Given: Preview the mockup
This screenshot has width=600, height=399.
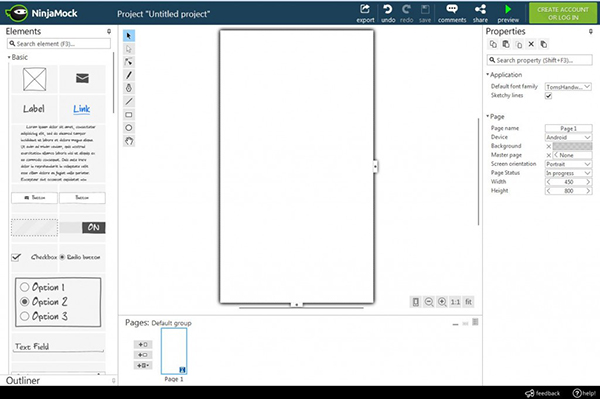Looking at the screenshot, I should (x=508, y=14).
